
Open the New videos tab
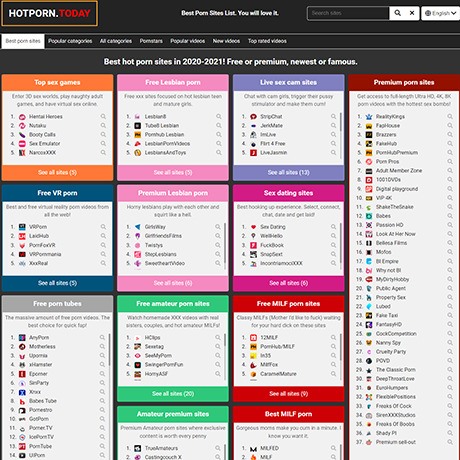pyautogui.click(x=226, y=41)
